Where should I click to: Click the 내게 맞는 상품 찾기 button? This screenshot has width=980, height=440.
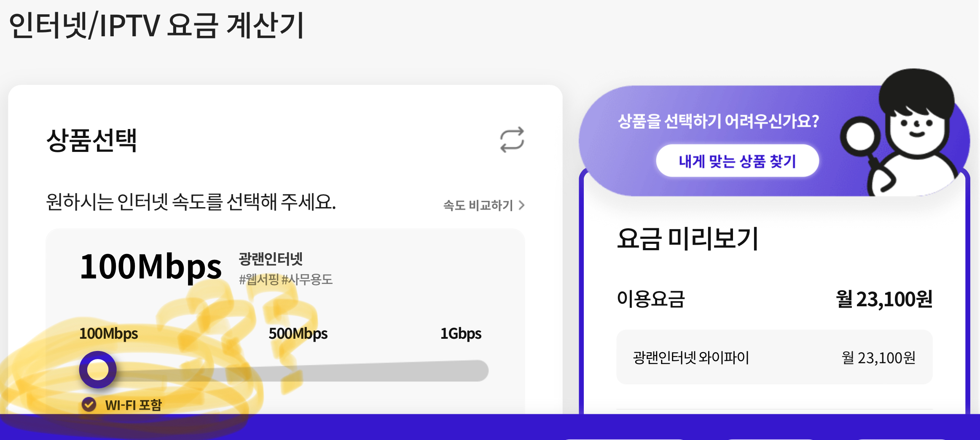pyautogui.click(x=737, y=161)
